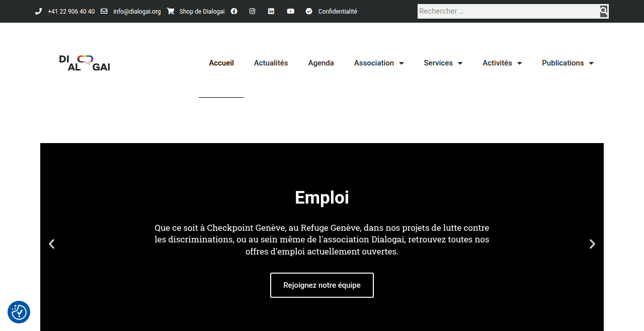Click the shopping cart icon

tap(171, 11)
